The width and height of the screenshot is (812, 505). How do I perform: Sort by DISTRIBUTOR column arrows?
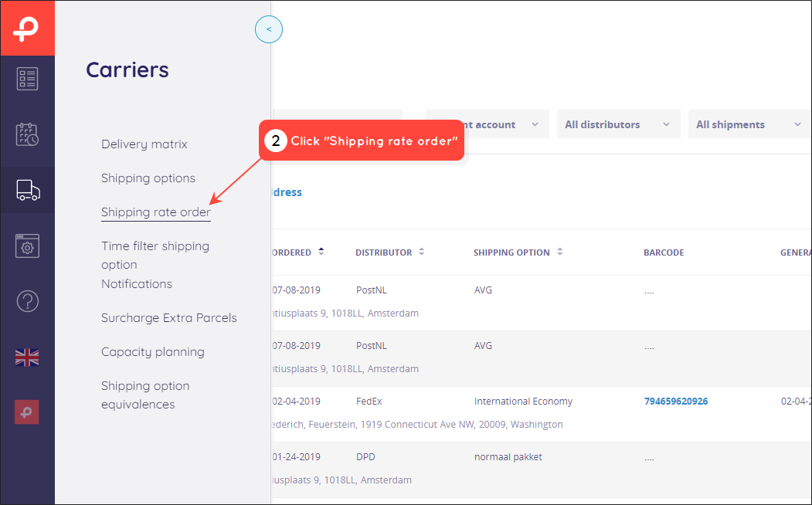tap(422, 252)
